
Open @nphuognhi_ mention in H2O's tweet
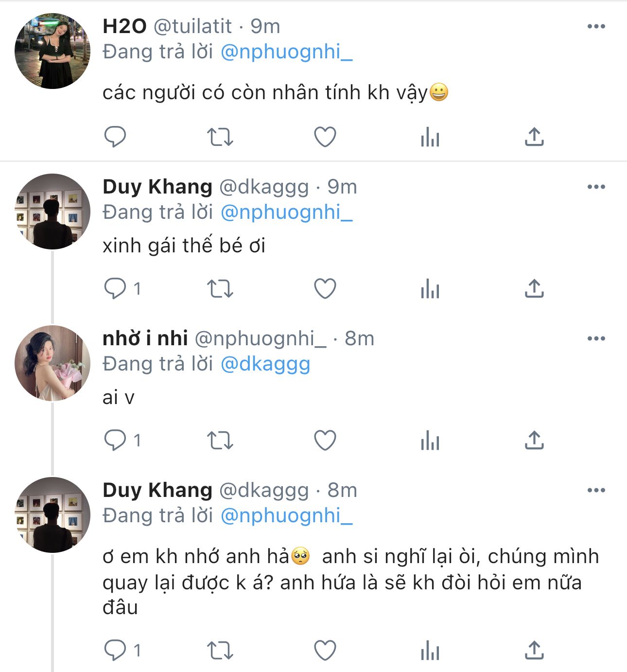point(286,52)
